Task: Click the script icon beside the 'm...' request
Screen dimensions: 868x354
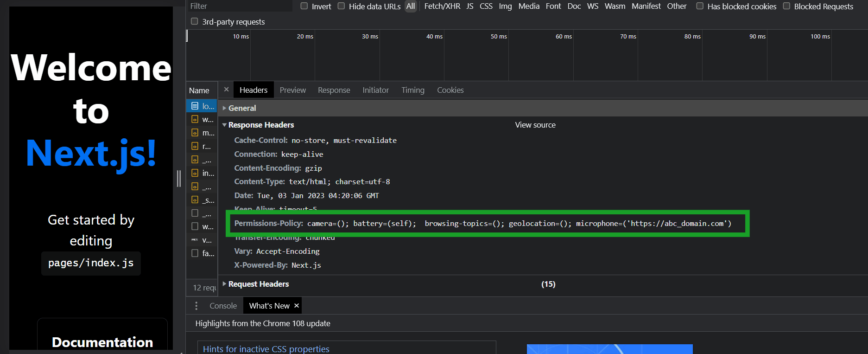Action: point(195,133)
